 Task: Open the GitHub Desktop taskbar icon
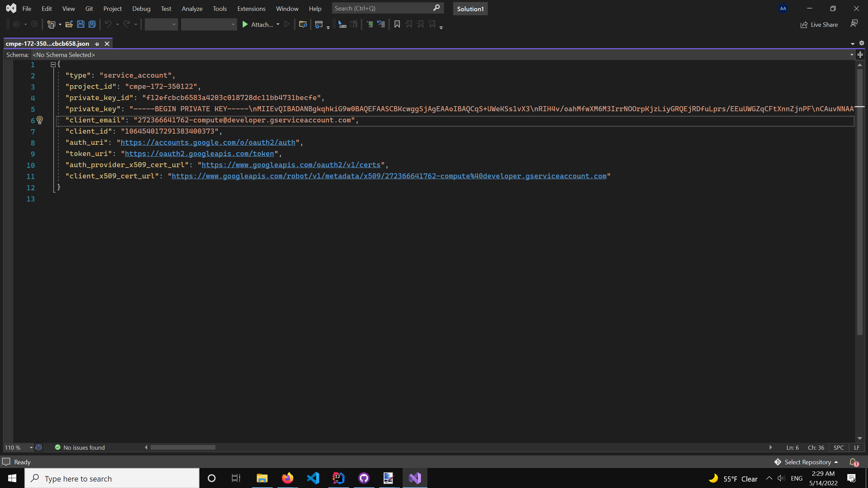(364, 478)
